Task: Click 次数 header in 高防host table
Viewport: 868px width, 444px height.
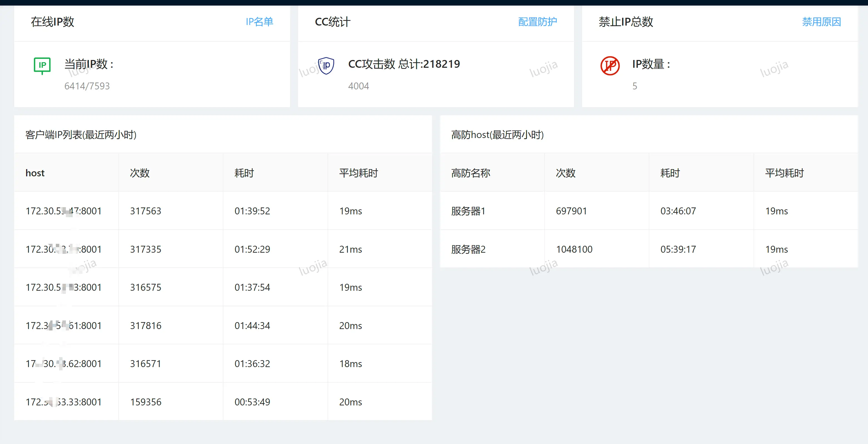Action: tap(566, 173)
